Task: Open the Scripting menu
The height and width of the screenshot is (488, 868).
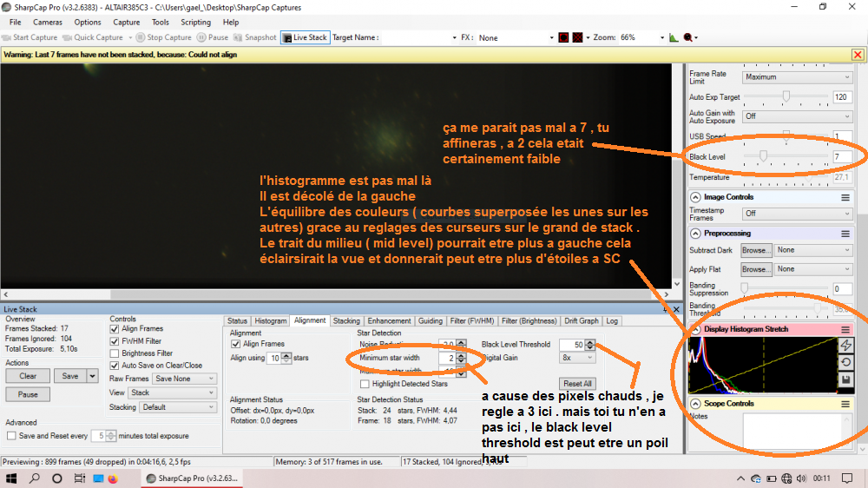Action: tap(195, 23)
